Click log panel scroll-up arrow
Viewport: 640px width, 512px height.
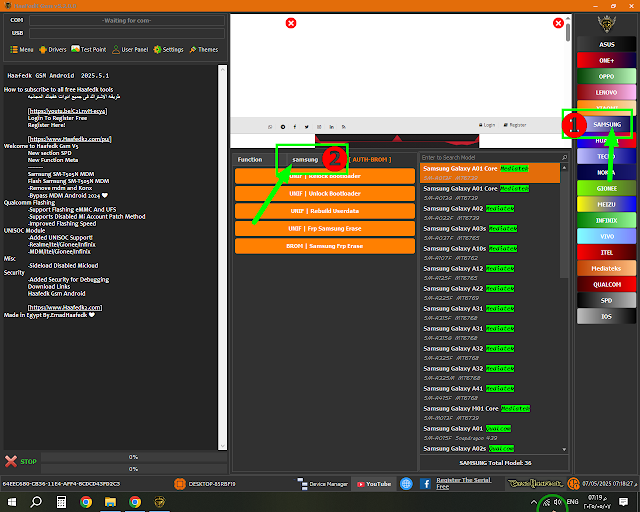[222, 69]
